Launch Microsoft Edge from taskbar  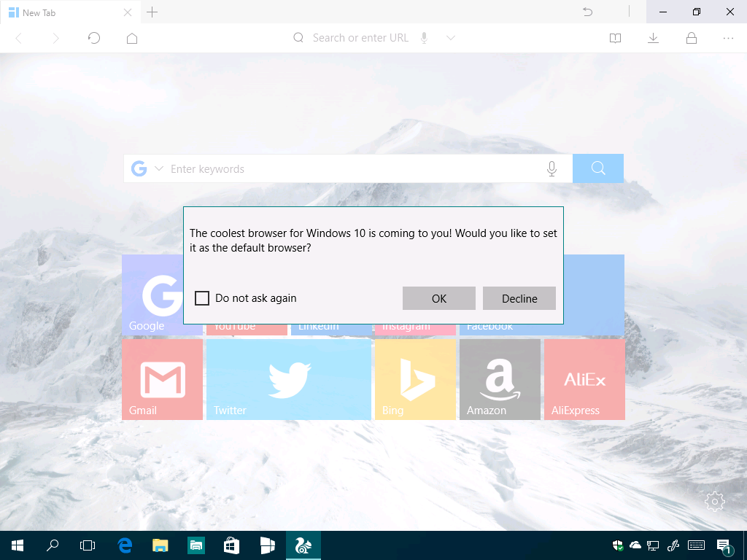coord(125,545)
